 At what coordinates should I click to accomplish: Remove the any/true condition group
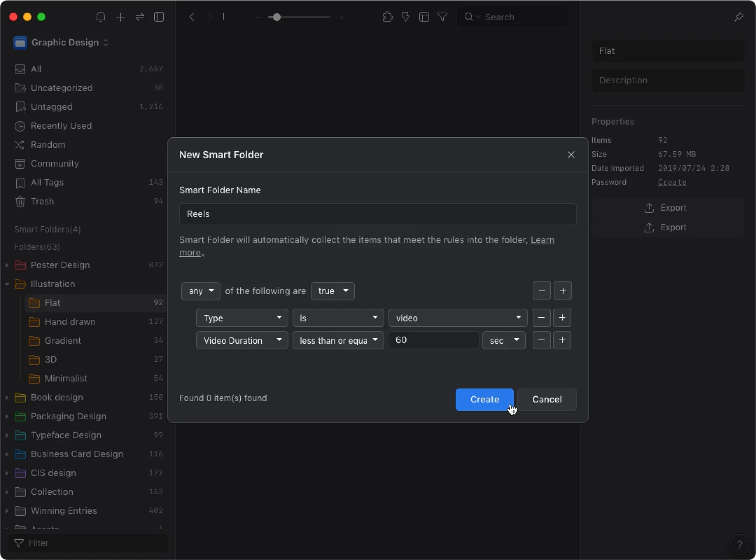point(542,291)
